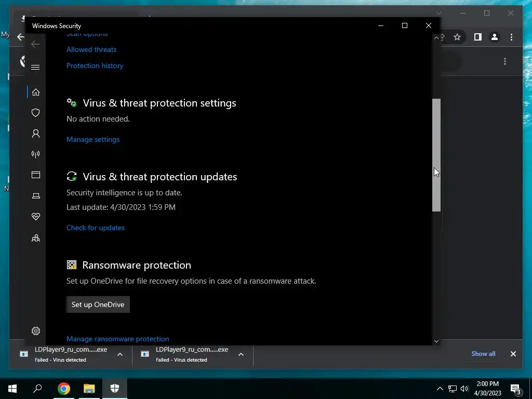Image resolution: width=532 pixels, height=399 pixels.
Task: Open Chrome three-dot menu
Action: tap(511, 37)
